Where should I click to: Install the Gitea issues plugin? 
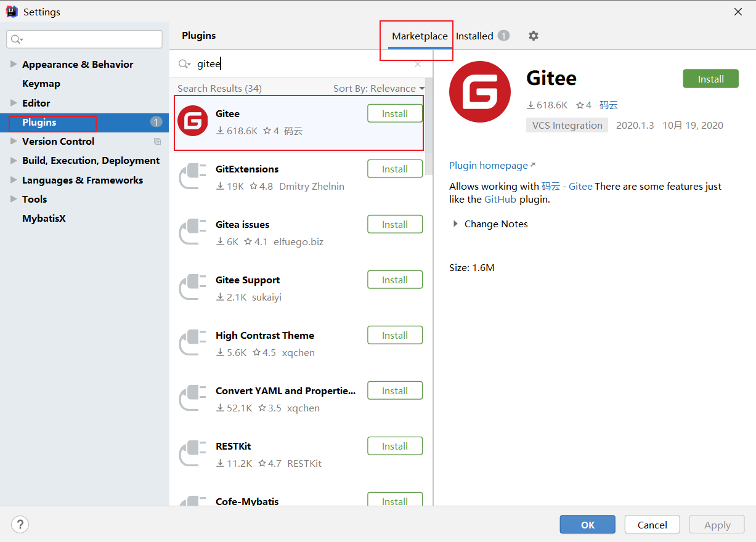pyautogui.click(x=395, y=224)
